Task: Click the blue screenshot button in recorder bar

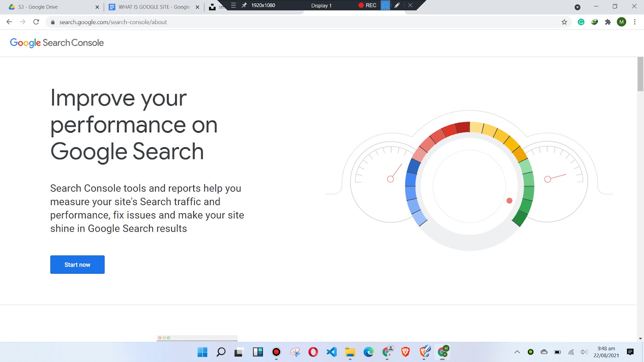Action: click(386, 5)
